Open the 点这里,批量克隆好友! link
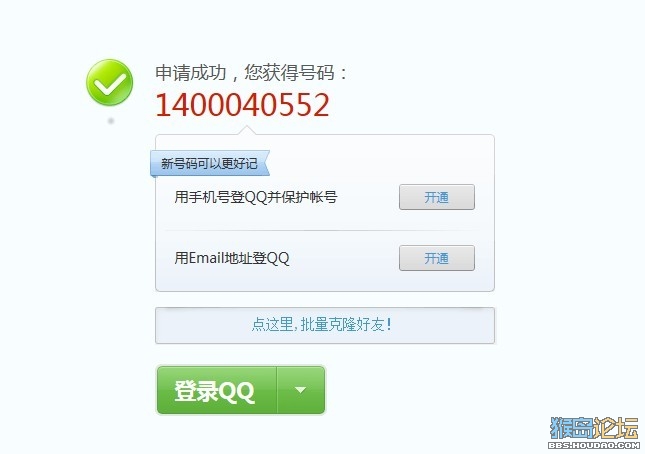This screenshot has height=454, width=645. click(x=322, y=324)
